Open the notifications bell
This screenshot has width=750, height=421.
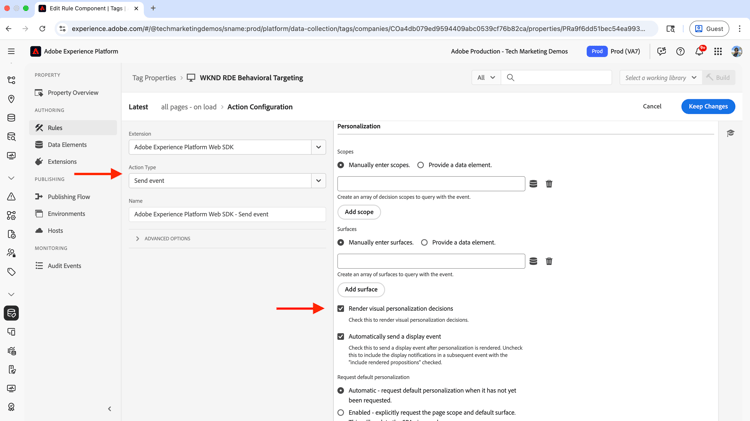point(699,51)
